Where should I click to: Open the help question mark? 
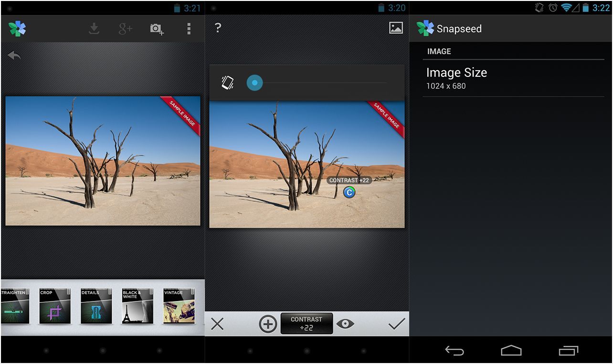pyautogui.click(x=218, y=28)
